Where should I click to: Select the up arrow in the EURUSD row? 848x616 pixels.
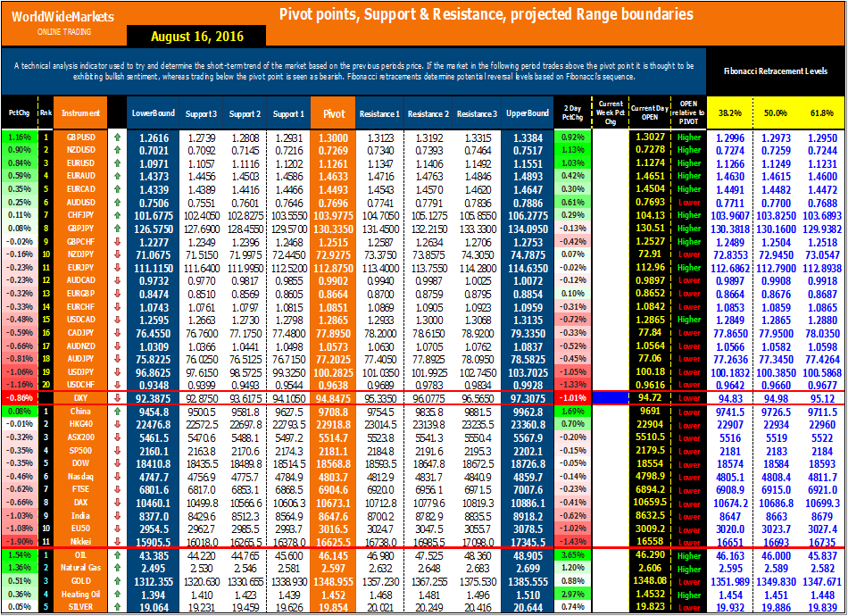coord(117,162)
